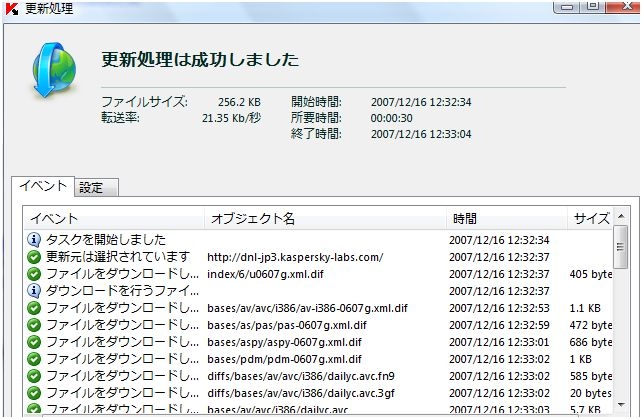The image size is (642, 419).
Task: Sort by the オブジェクト名 column header
Action: (325, 218)
